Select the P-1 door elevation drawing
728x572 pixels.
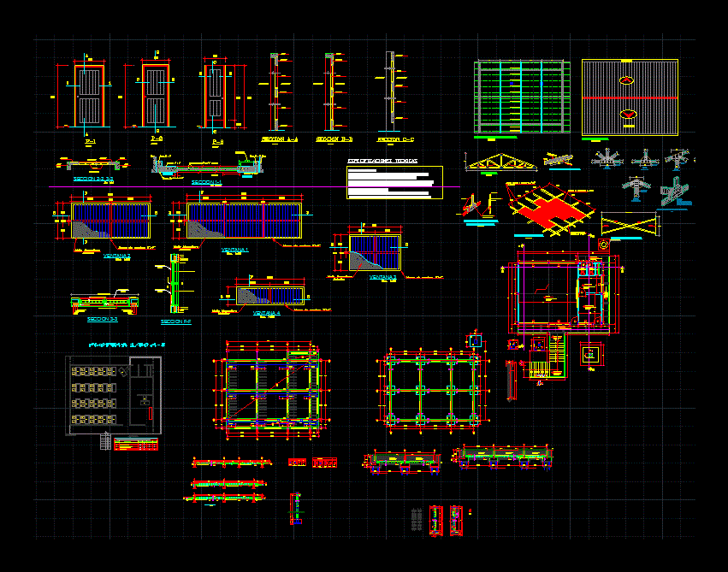(x=88, y=95)
